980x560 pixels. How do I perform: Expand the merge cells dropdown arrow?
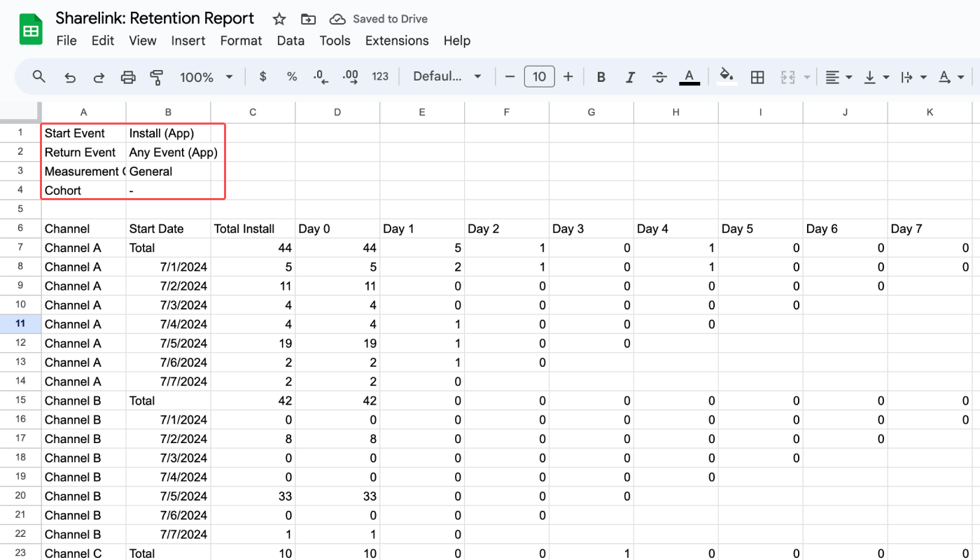coord(807,77)
